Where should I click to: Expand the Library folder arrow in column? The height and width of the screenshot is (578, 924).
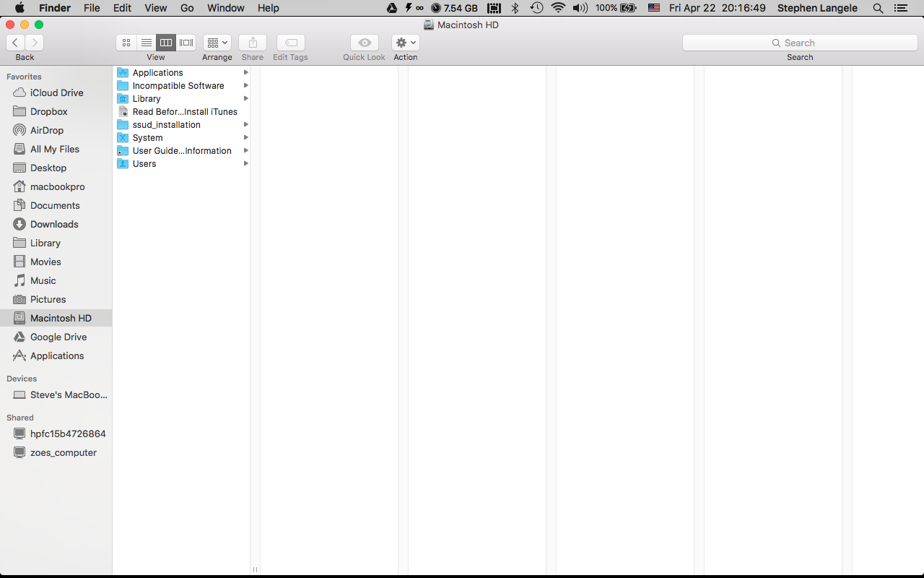[x=246, y=98]
